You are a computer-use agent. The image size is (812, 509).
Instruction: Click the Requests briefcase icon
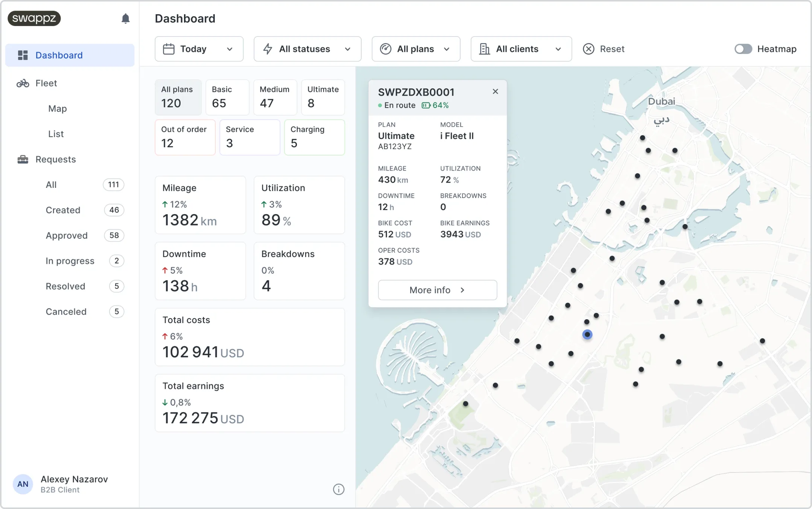point(23,159)
